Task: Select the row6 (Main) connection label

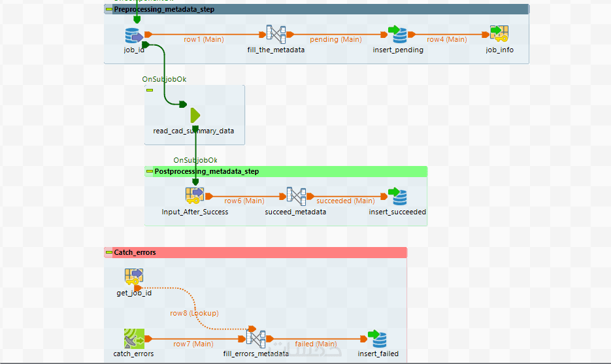Action: pyautogui.click(x=244, y=201)
